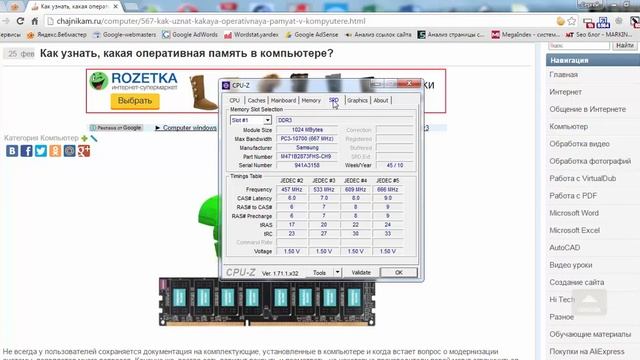Click the site search input field

point(578,46)
